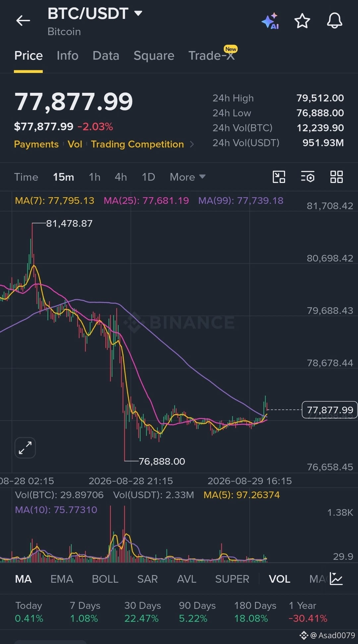Select the 15m interval
The height and width of the screenshot is (644, 358).
click(64, 177)
